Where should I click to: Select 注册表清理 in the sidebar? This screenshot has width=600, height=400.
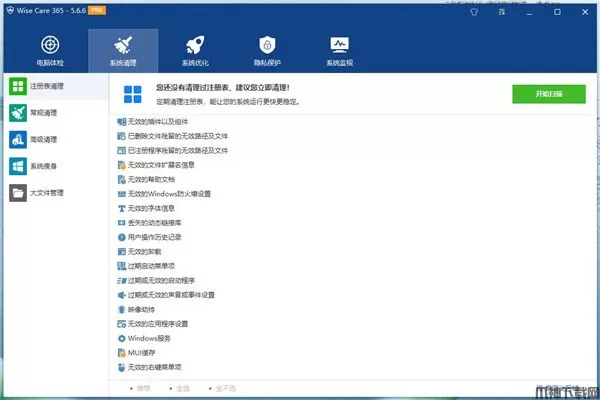point(56,86)
